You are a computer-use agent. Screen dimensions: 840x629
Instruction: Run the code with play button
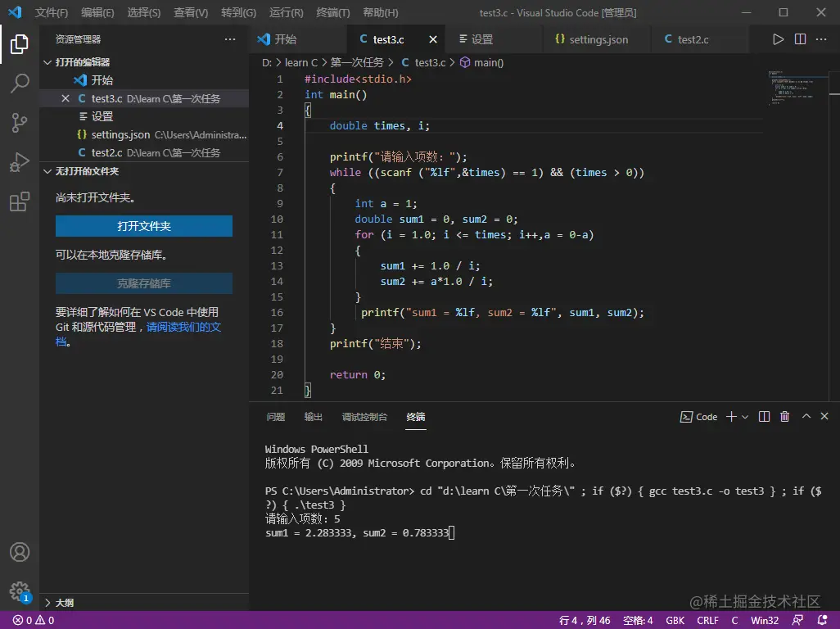pyautogui.click(x=778, y=39)
